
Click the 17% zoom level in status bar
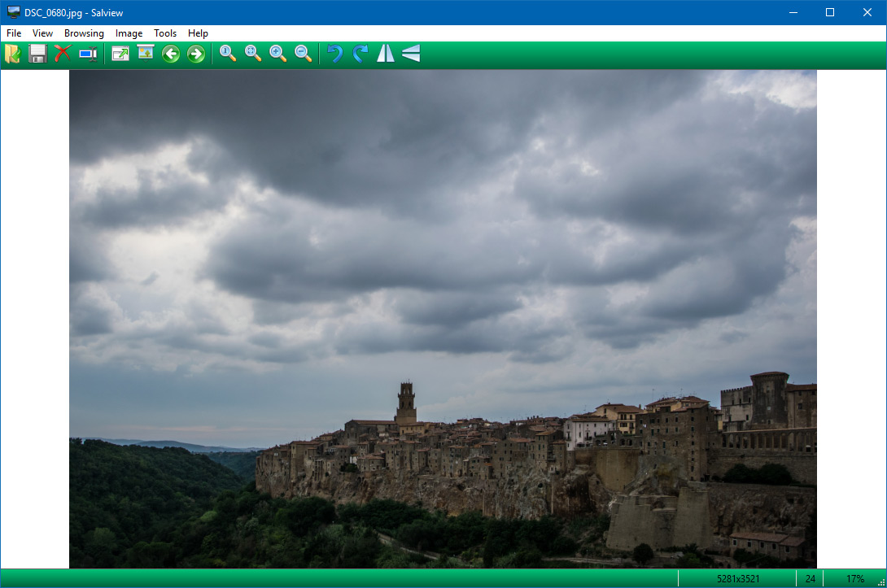854,579
